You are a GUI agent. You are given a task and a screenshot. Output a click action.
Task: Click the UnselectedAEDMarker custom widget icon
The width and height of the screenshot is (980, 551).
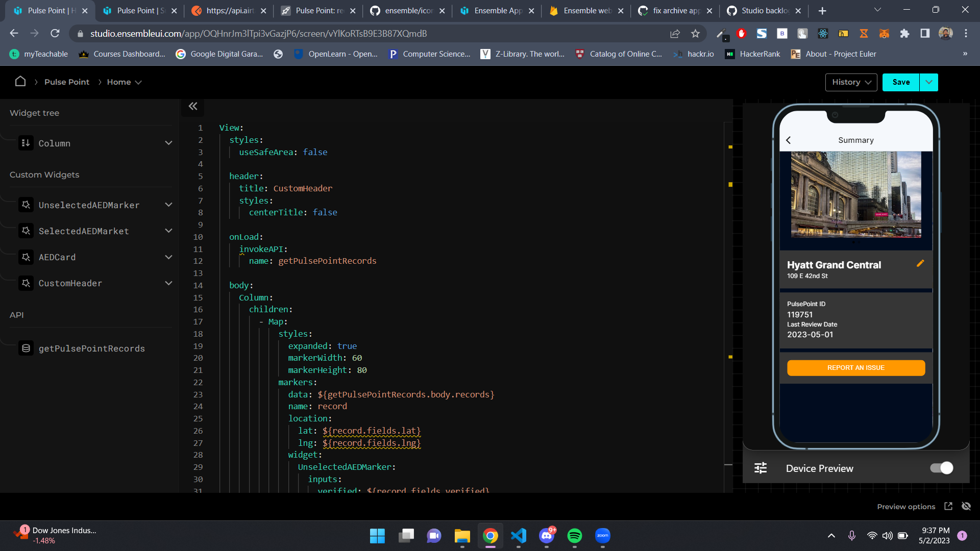tap(26, 205)
